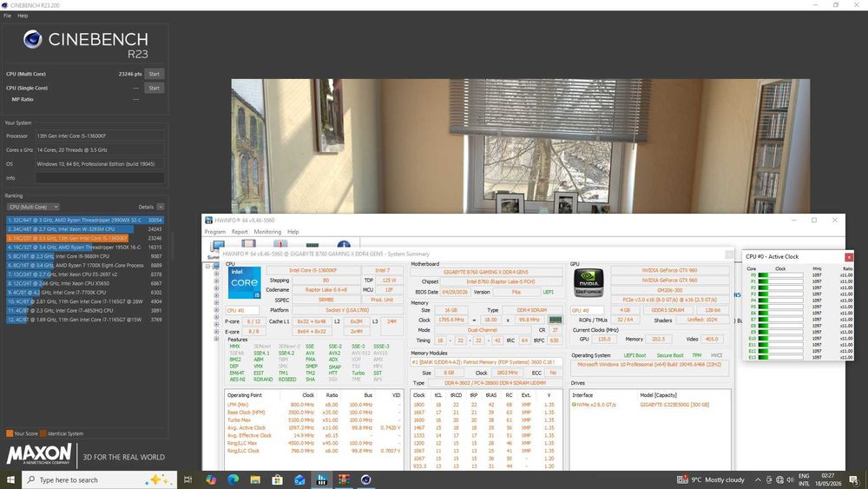Click HWiNFO Summary toolbar icon
This screenshot has width=868, height=489.
[x=216, y=248]
